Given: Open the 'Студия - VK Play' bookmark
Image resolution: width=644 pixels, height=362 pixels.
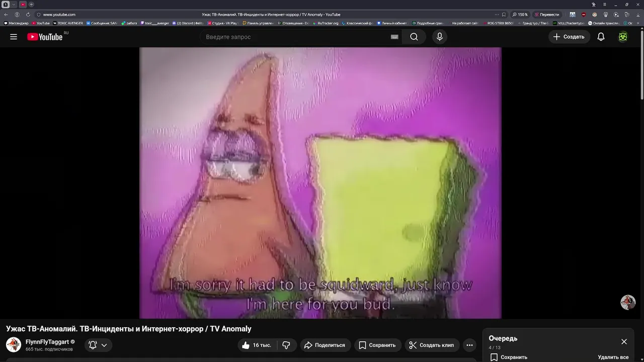Looking at the screenshot, I should point(222,23).
